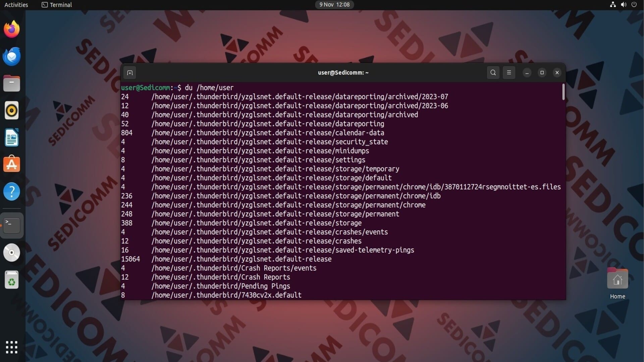Click the datareporting/archived/2023-07 path line
Viewport: 644px width, 362px height.
[x=300, y=97]
